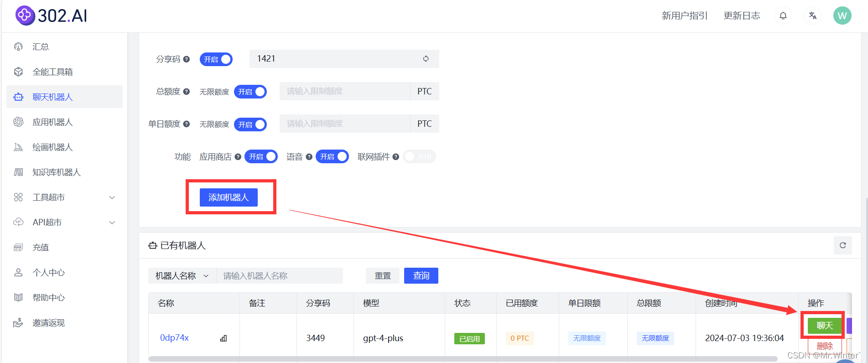Click help icon next to 分享码
The height and width of the screenshot is (363, 868).
pos(186,59)
